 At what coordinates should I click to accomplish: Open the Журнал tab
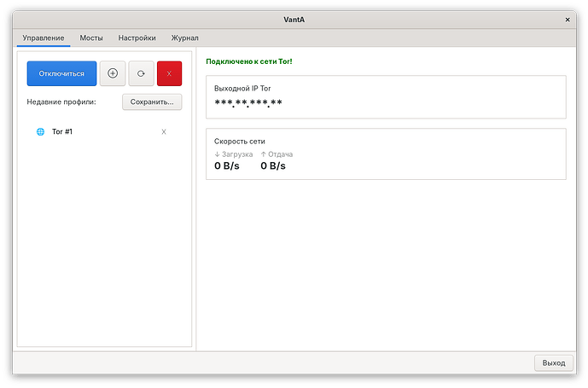point(185,38)
